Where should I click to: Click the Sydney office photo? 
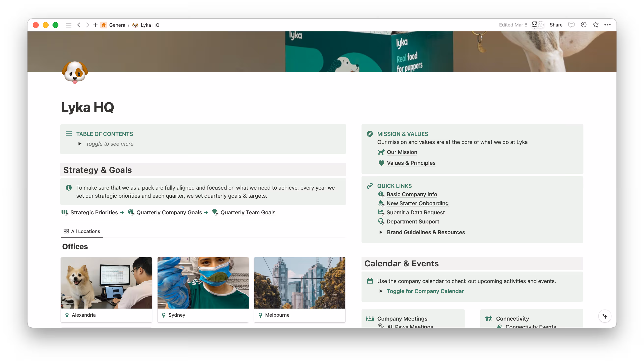pyautogui.click(x=203, y=283)
